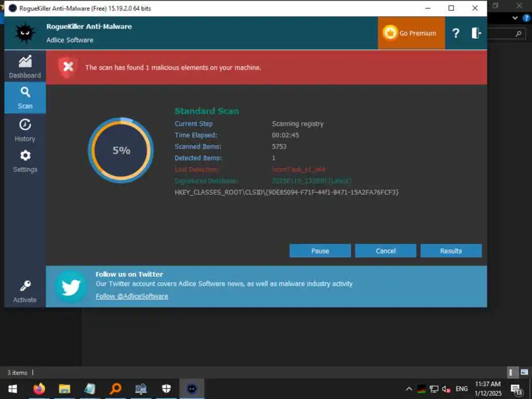Image resolution: width=532 pixels, height=399 pixels.
Task: Select the malicious elements found message
Action: [x=173, y=68]
